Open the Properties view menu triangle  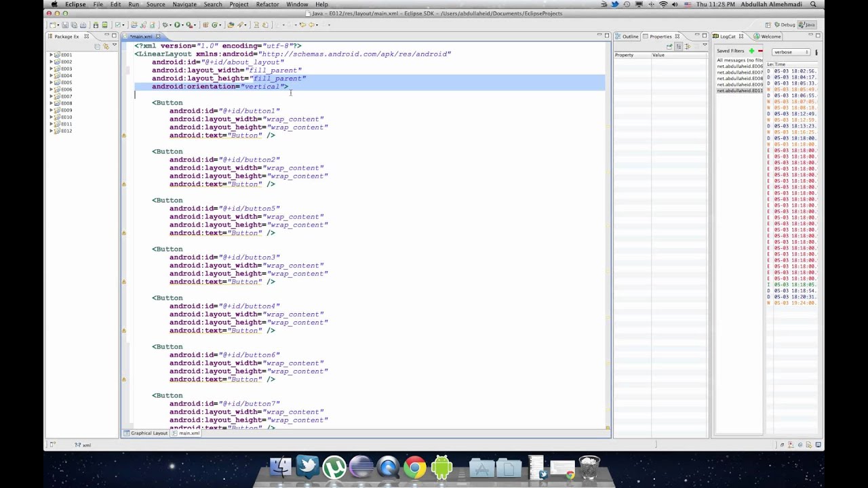coord(705,45)
